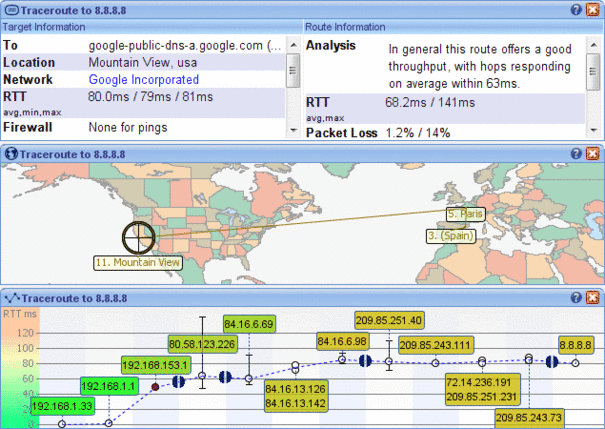Click the Firewall value None for pings

click(128, 127)
